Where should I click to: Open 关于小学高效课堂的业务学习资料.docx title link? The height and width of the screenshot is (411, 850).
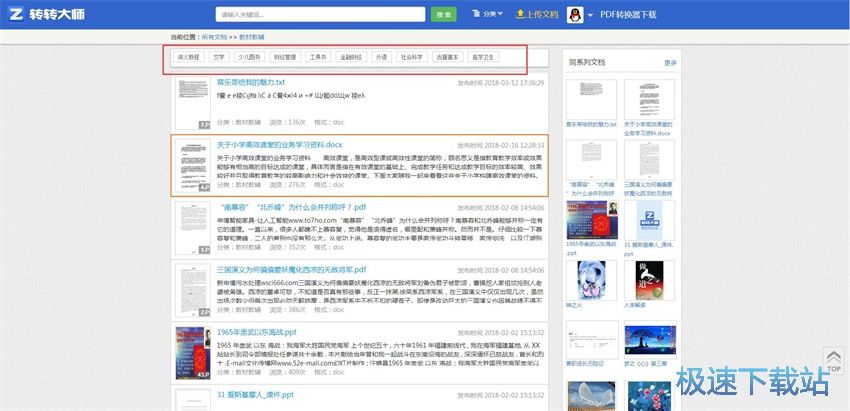[279, 145]
